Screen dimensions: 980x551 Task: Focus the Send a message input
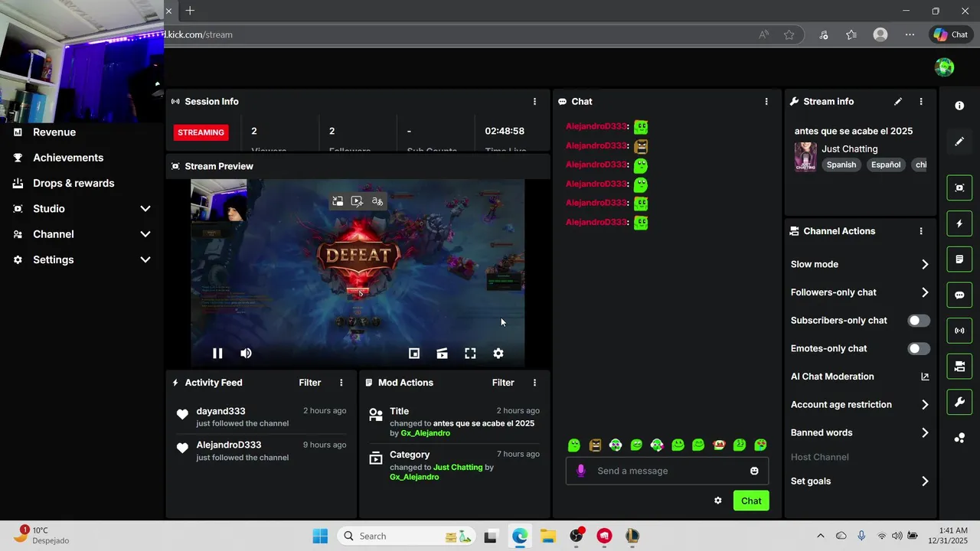(x=667, y=471)
